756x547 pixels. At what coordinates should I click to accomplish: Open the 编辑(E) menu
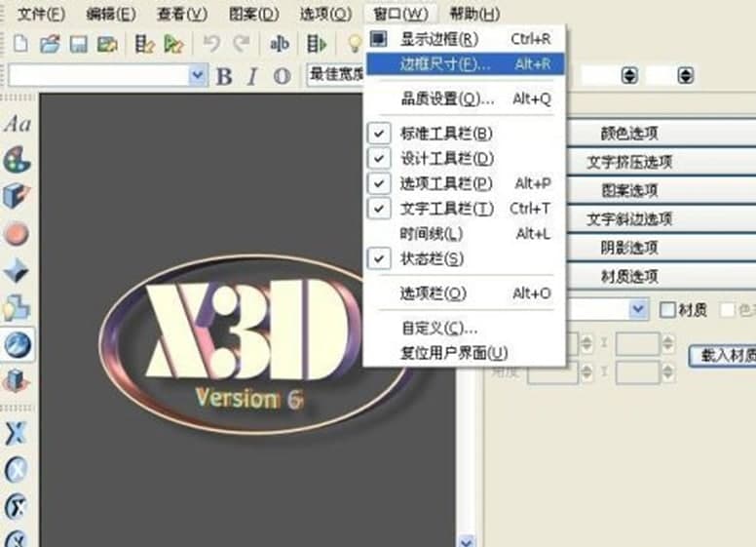click(x=111, y=14)
